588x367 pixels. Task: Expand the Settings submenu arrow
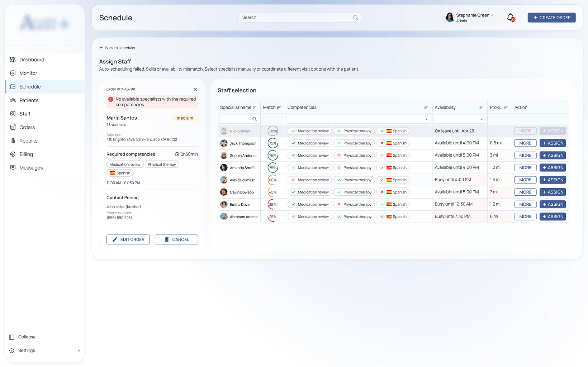point(79,351)
